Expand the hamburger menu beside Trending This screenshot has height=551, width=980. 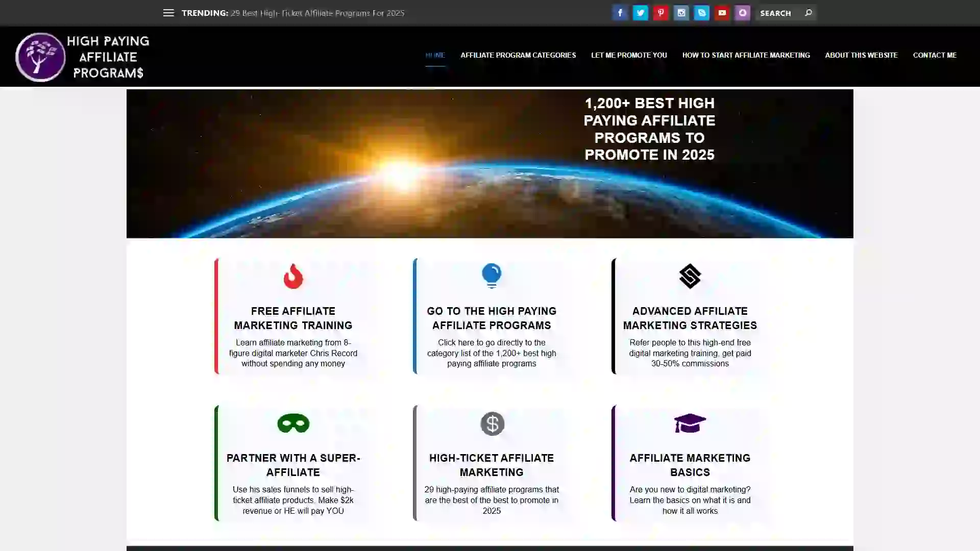click(168, 13)
